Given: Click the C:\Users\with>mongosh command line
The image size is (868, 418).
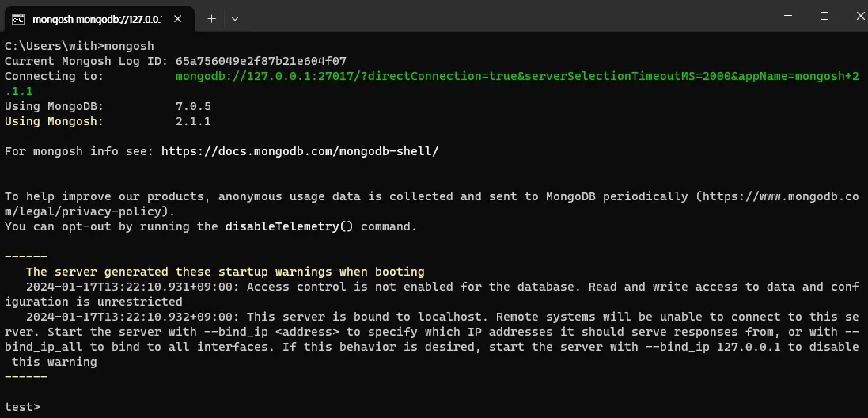Looking at the screenshot, I should 79,46.
